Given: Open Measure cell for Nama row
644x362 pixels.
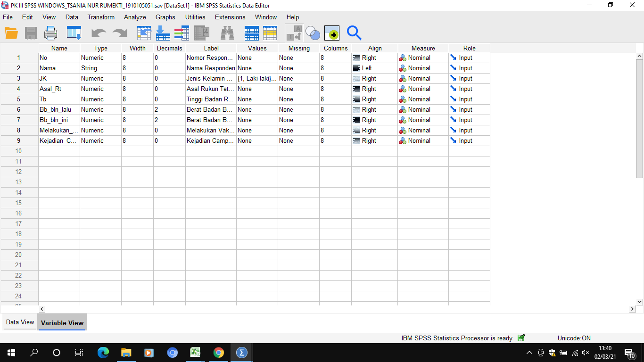Looking at the screenshot, I should (x=423, y=68).
